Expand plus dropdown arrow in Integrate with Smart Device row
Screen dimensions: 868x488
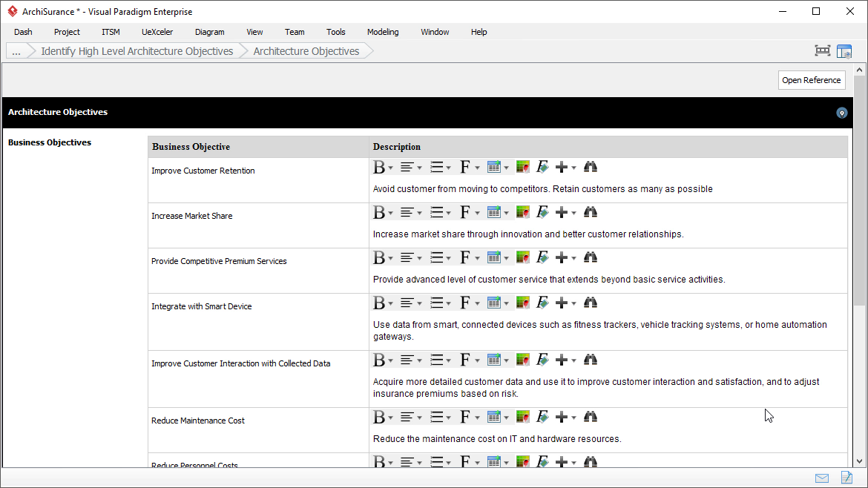[573, 304]
